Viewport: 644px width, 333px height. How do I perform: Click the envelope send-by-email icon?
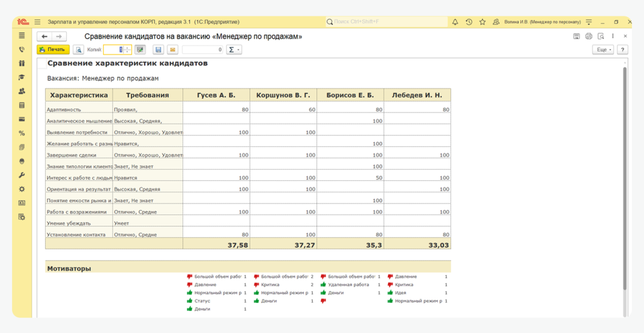[172, 50]
